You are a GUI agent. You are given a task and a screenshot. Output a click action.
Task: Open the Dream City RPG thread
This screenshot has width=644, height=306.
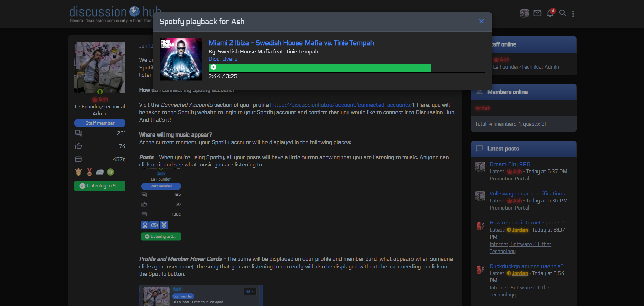(x=510, y=164)
